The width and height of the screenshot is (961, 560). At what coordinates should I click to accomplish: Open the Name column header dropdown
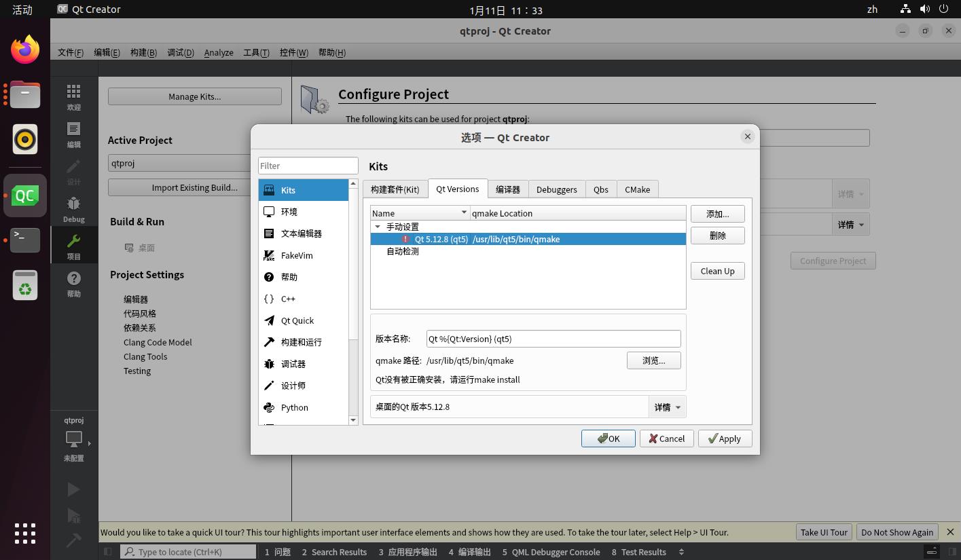pos(464,212)
